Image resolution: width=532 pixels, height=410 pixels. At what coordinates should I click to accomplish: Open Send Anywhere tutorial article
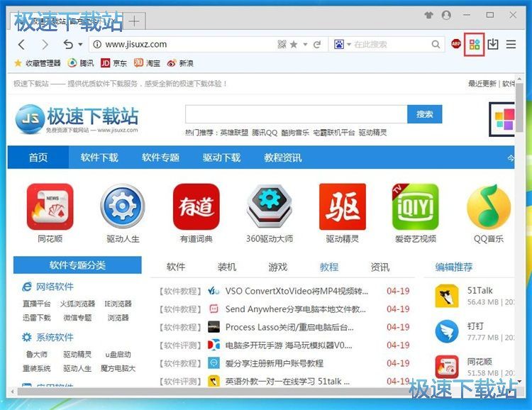(x=296, y=309)
